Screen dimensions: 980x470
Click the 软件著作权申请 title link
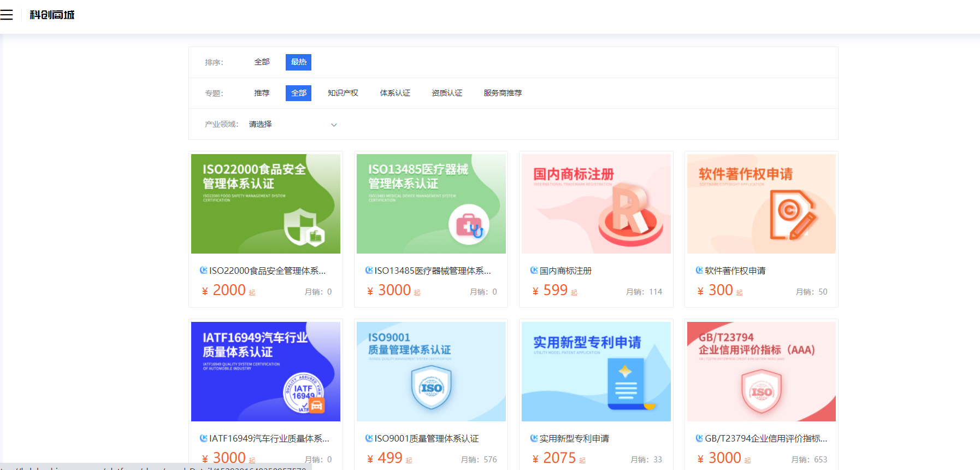[735, 271]
